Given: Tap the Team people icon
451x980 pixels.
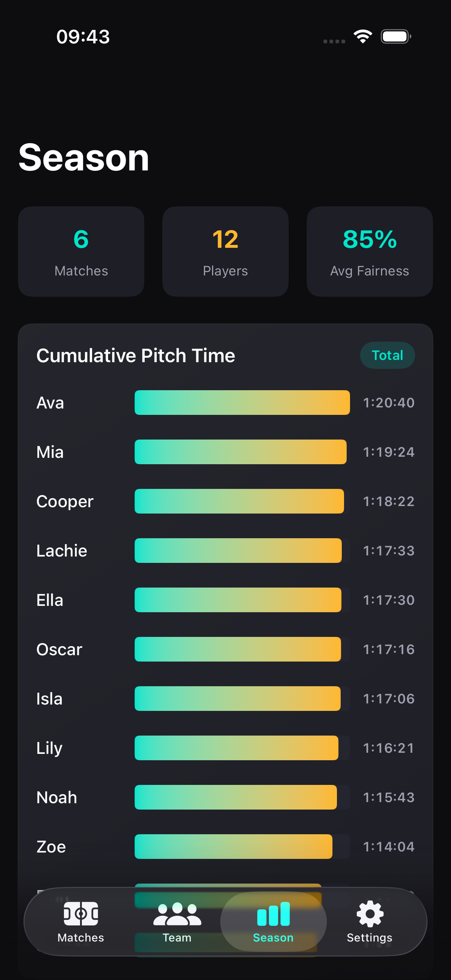Looking at the screenshot, I should (x=177, y=914).
